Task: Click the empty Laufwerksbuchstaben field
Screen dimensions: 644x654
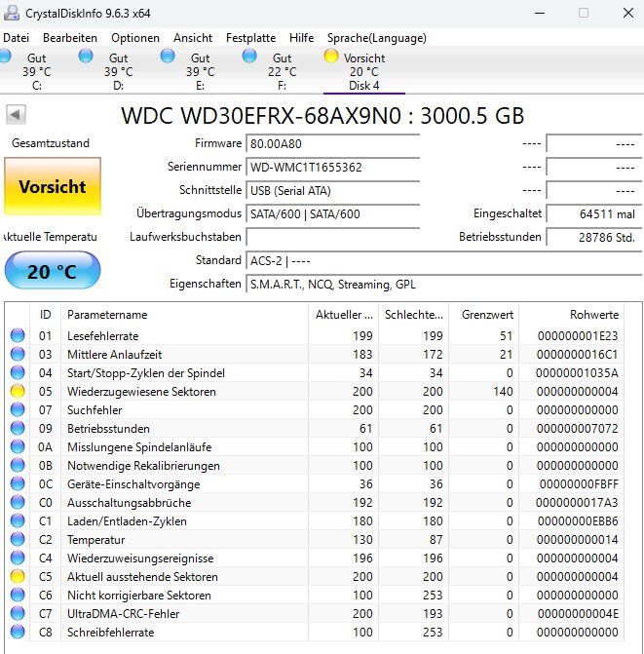Action: tap(332, 237)
